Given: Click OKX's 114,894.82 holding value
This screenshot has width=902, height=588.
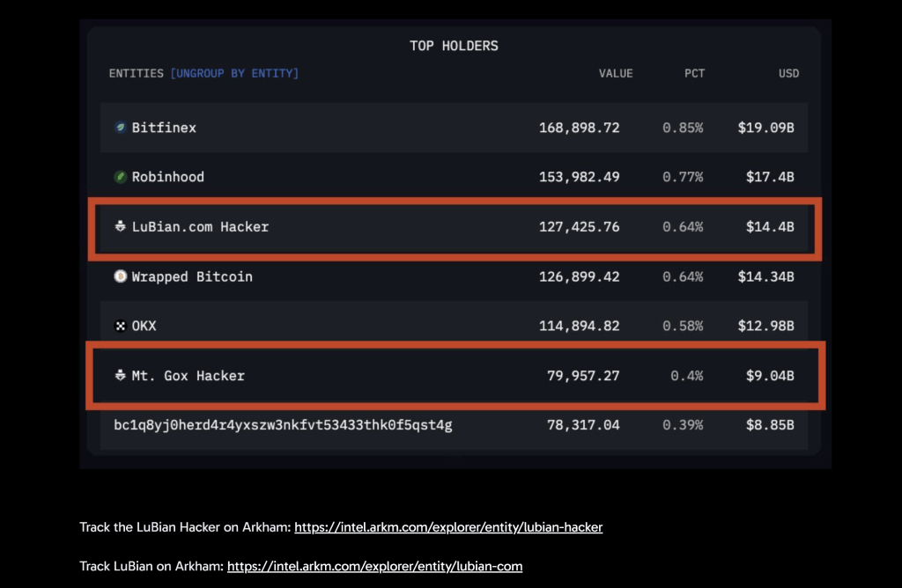Looking at the screenshot, I should pyautogui.click(x=579, y=327).
